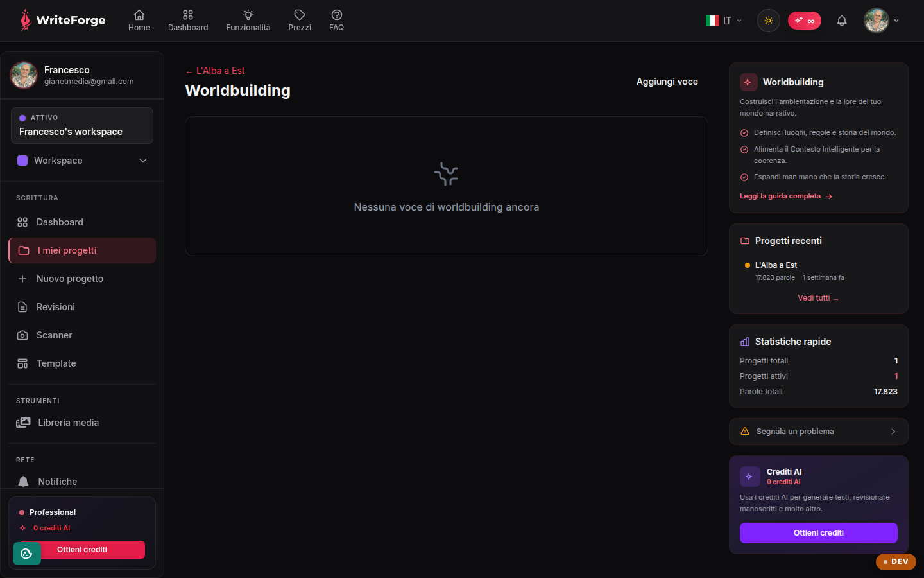924x578 pixels.
Task: Click the Template layout icon
Action: (22, 363)
